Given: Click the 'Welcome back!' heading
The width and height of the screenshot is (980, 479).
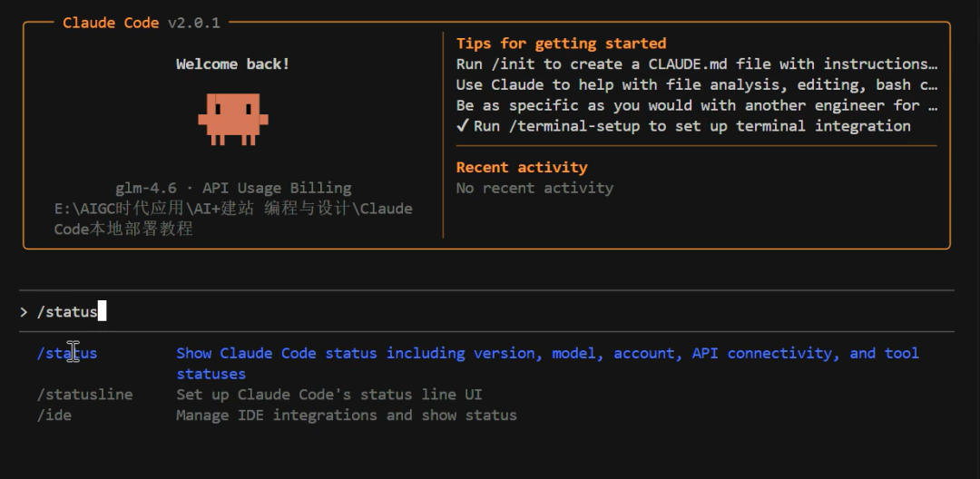Looking at the screenshot, I should (x=233, y=64).
